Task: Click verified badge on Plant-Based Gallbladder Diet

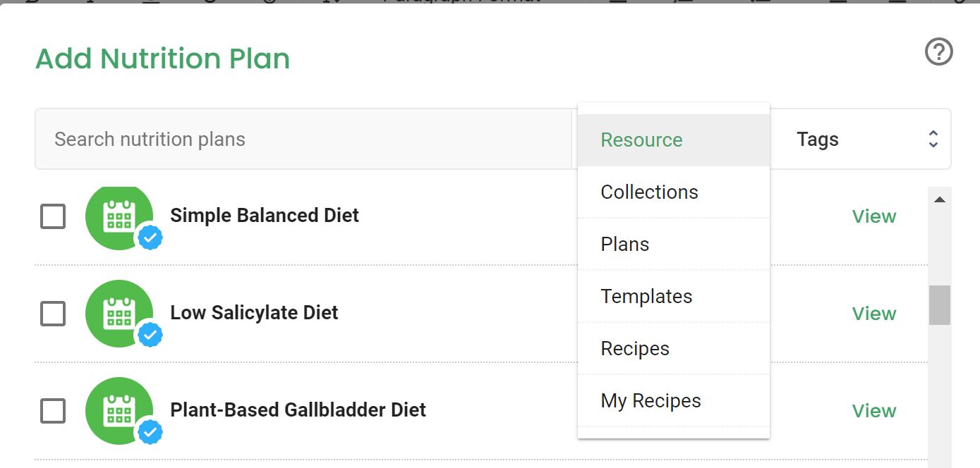Action: click(x=150, y=433)
